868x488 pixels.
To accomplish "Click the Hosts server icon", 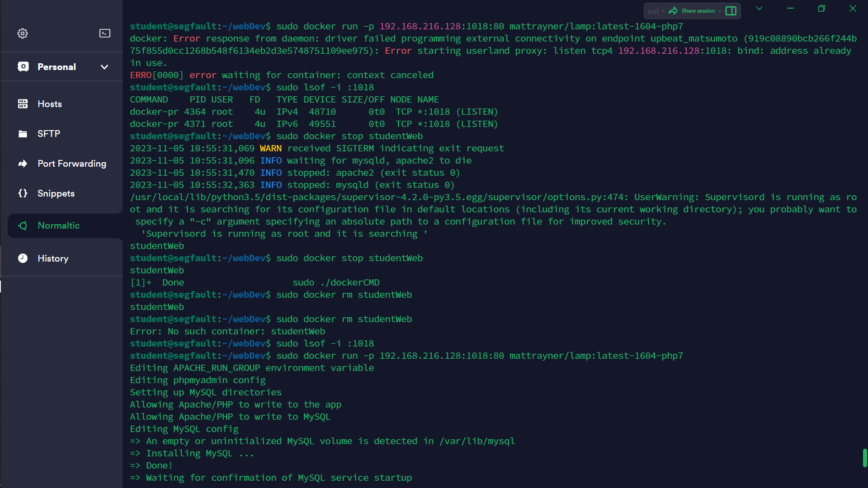I will [23, 104].
